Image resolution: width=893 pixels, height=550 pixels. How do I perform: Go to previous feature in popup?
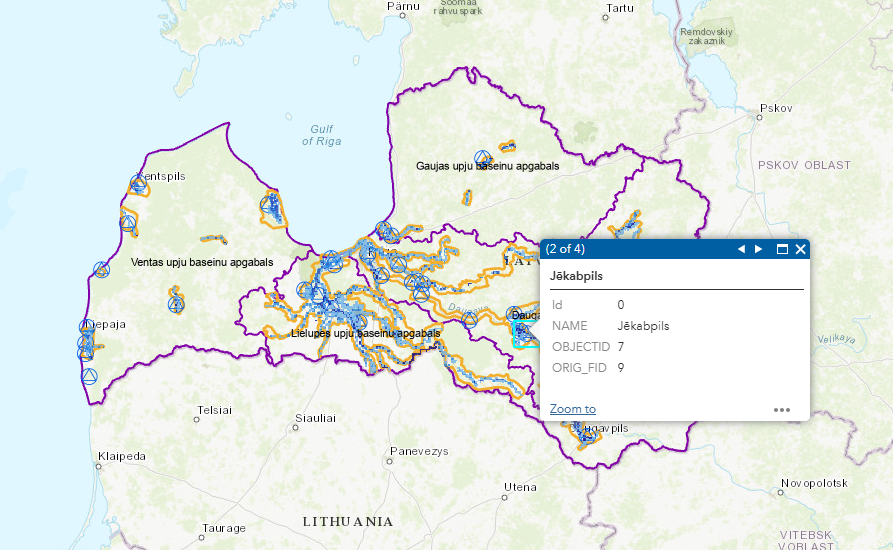[x=741, y=249]
